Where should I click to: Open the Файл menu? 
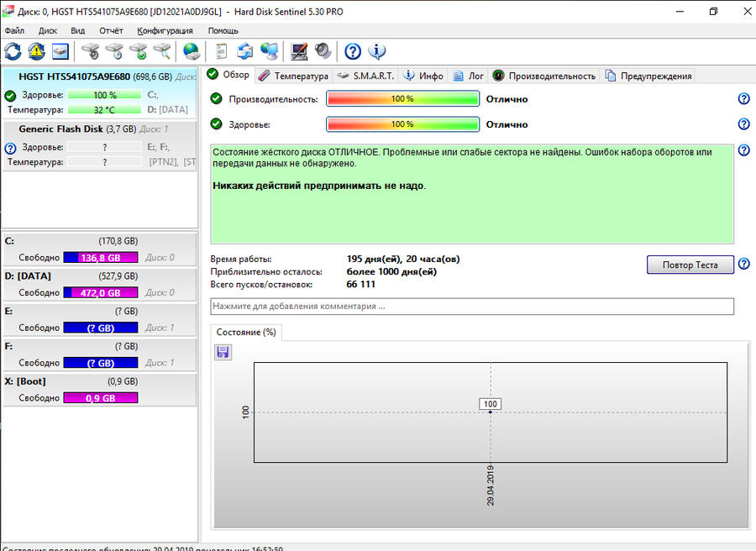[x=14, y=31]
